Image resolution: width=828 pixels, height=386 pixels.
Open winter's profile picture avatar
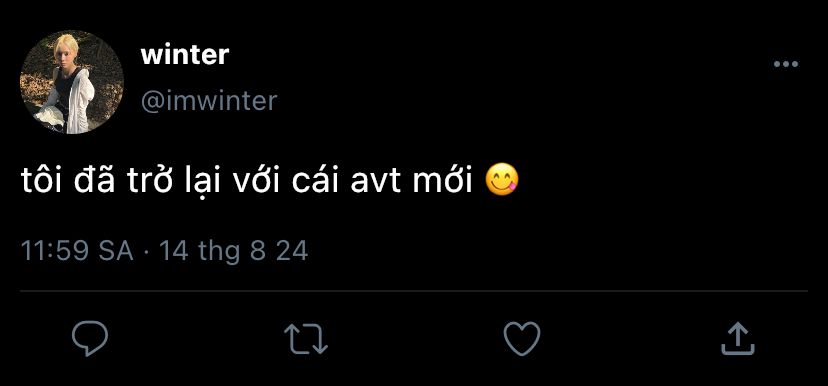(x=72, y=82)
